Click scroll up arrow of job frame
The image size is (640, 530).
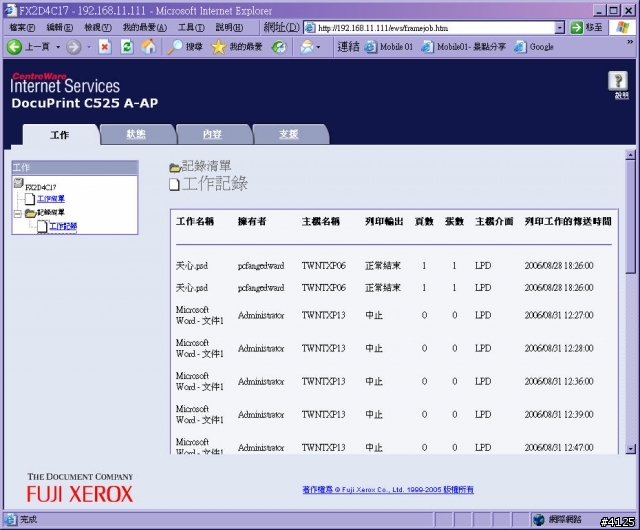click(631, 155)
